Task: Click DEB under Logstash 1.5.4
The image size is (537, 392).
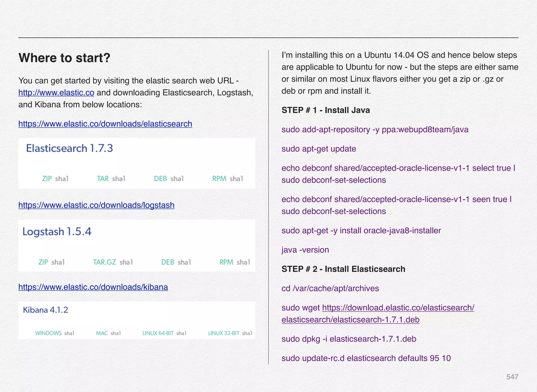Action: pyautogui.click(x=168, y=262)
